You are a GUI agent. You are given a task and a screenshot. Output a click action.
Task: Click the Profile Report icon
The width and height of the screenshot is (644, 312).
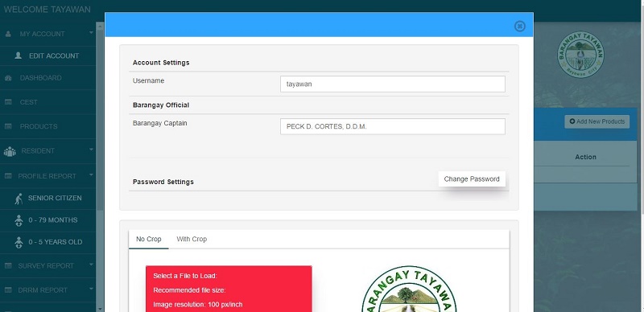click(x=8, y=176)
